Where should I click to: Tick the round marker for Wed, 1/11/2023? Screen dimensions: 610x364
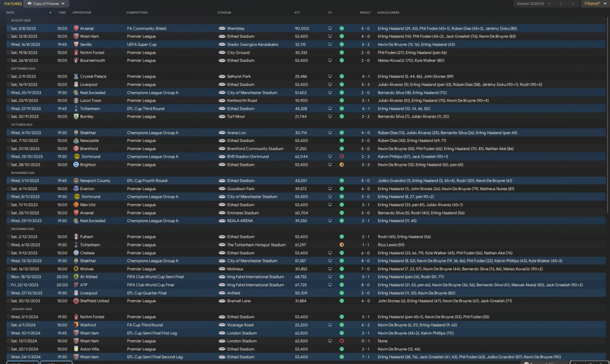point(9,181)
